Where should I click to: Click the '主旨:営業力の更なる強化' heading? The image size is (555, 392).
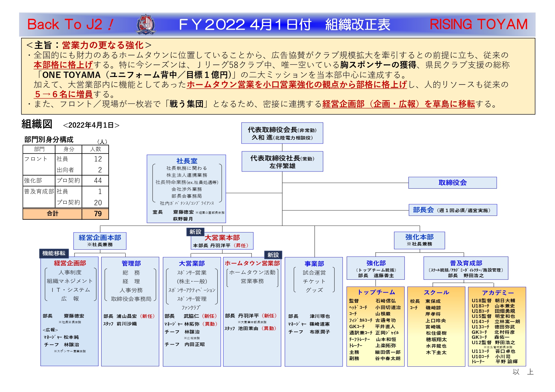[89, 45]
